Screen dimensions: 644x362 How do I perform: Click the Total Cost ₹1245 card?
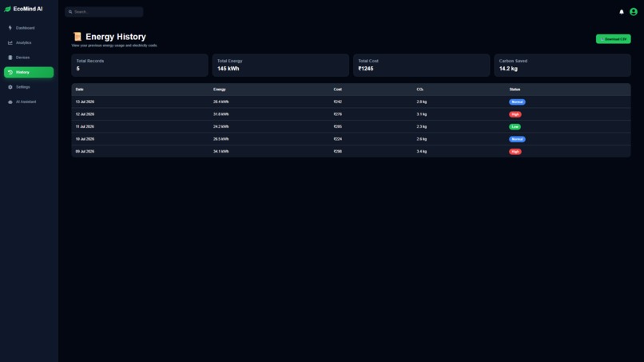click(421, 65)
